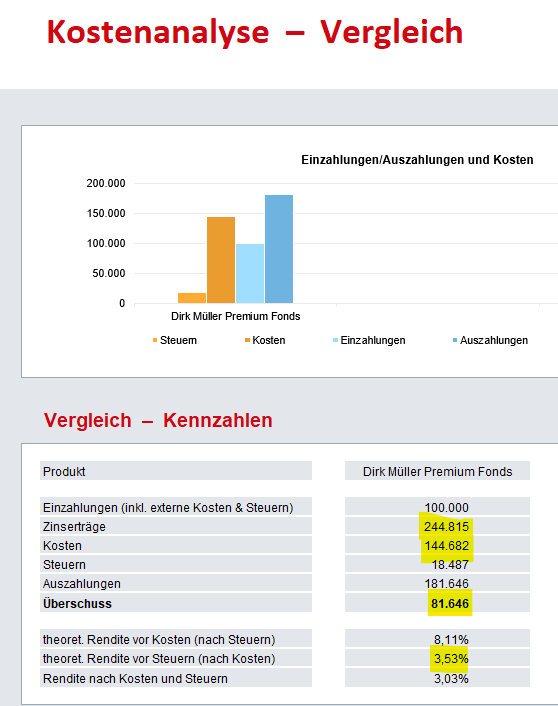Select the Auszahlungen legend label
Image resolution: width=558 pixels, height=706 pixels.
494,340
